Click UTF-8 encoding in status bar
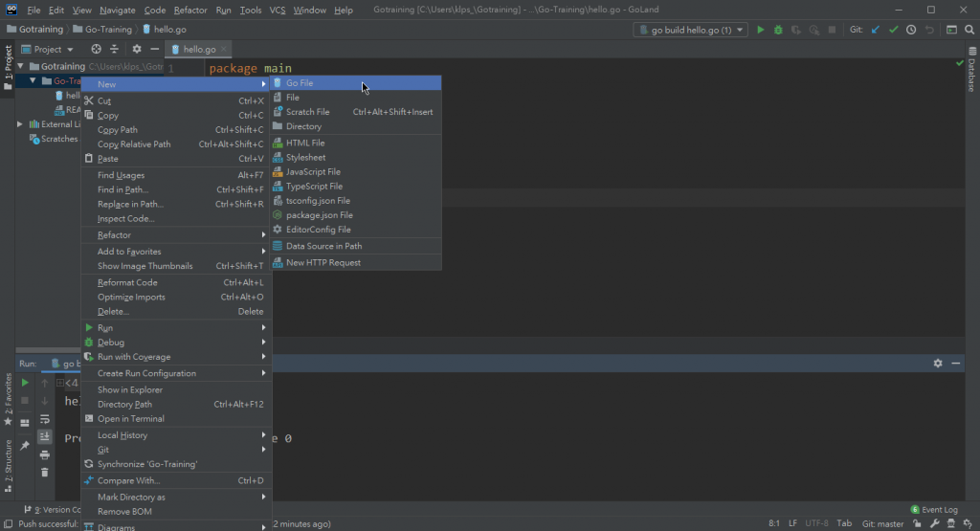This screenshot has width=980, height=531. click(816, 523)
